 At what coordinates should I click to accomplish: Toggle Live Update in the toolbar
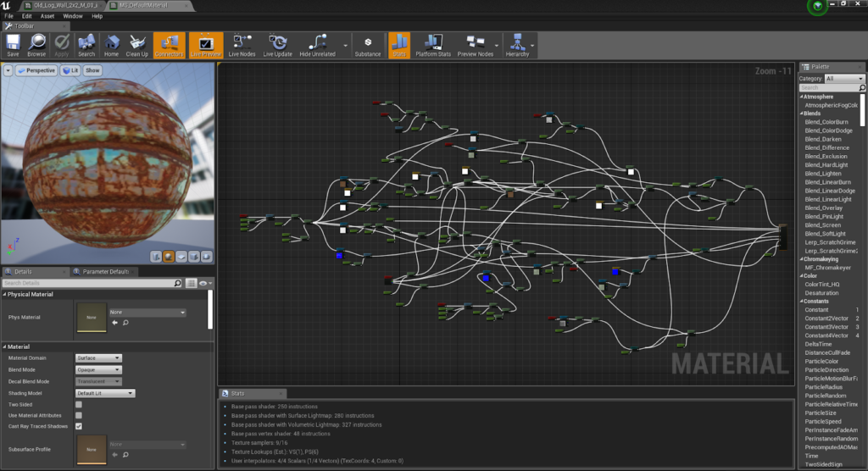click(x=277, y=46)
